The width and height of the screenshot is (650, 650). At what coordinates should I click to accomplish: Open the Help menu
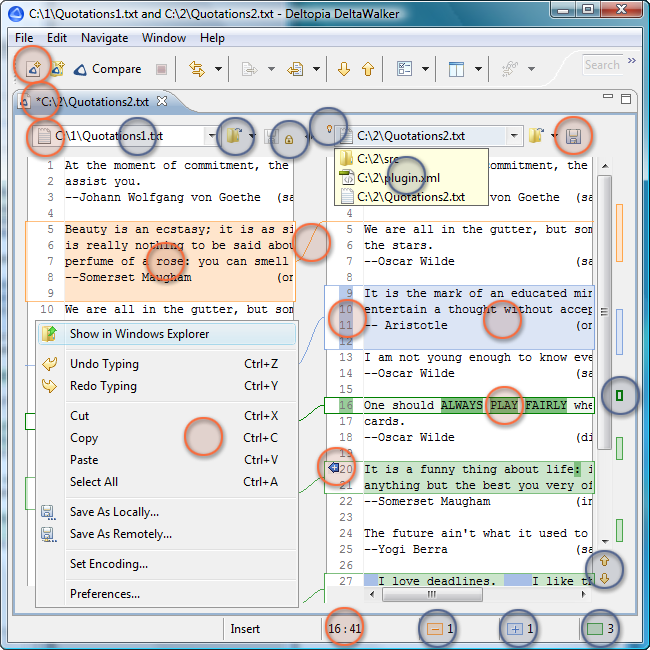[x=212, y=38]
